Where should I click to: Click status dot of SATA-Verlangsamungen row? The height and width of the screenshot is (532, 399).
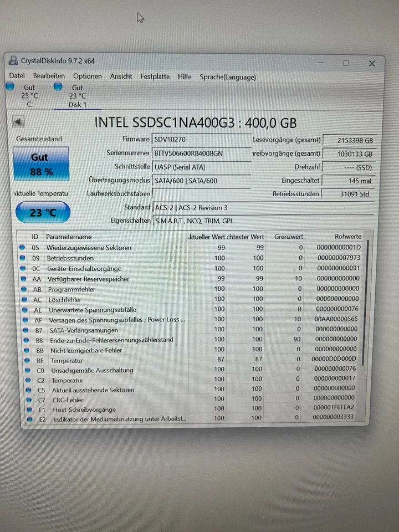pyautogui.click(x=26, y=330)
